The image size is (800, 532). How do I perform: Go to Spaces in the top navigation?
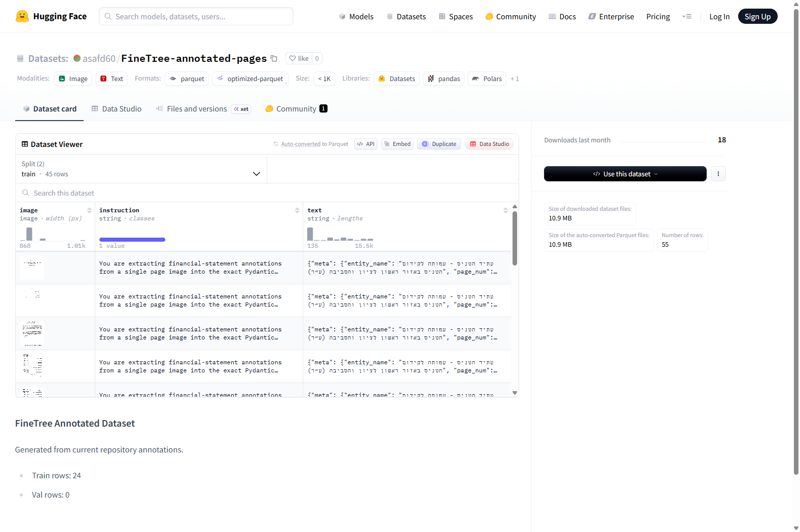456,16
